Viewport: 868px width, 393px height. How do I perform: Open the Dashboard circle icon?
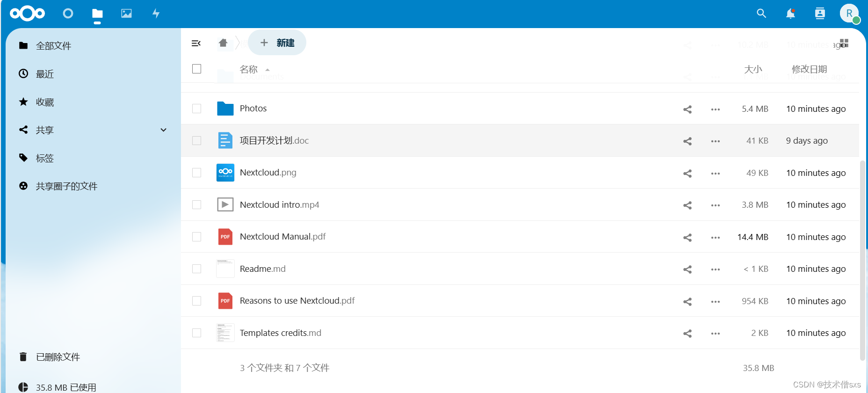(68, 14)
